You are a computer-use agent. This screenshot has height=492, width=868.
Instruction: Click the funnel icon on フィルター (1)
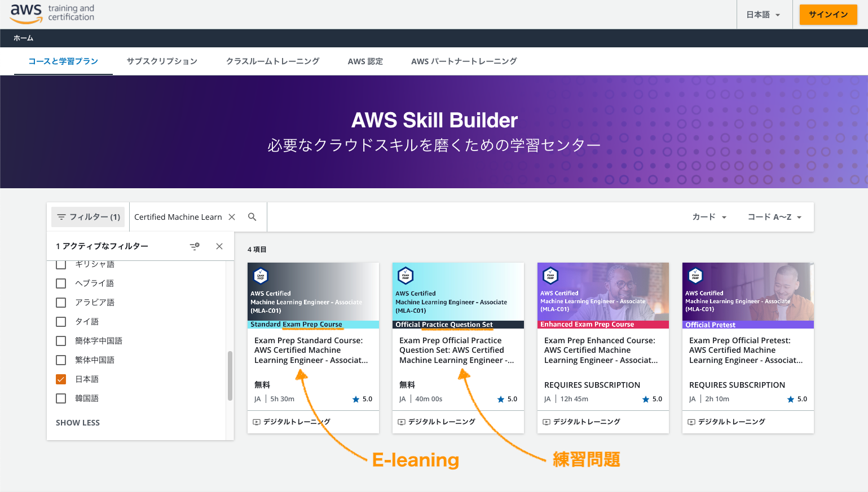tap(62, 216)
